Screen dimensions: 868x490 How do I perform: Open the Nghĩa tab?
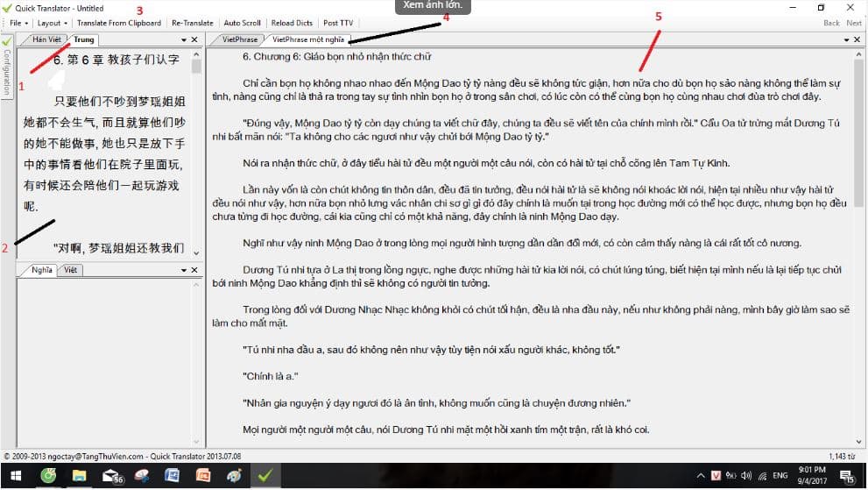(41, 270)
